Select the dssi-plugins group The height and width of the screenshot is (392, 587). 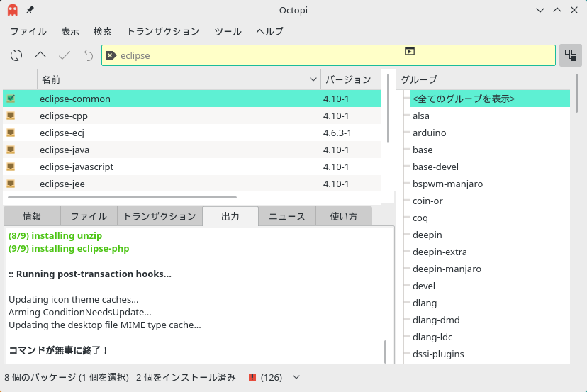pyautogui.click(x=438, y=354)
